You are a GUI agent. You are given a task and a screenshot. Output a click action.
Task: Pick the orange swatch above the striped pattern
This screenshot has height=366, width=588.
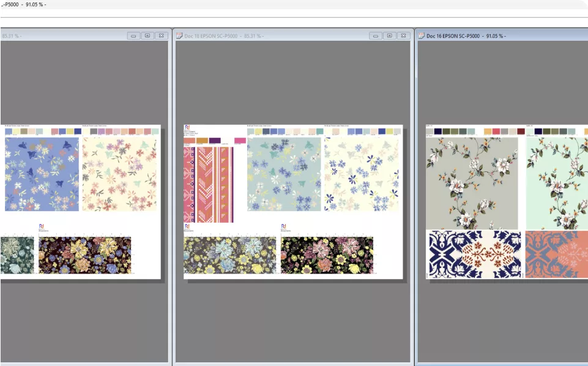[201, 141]
